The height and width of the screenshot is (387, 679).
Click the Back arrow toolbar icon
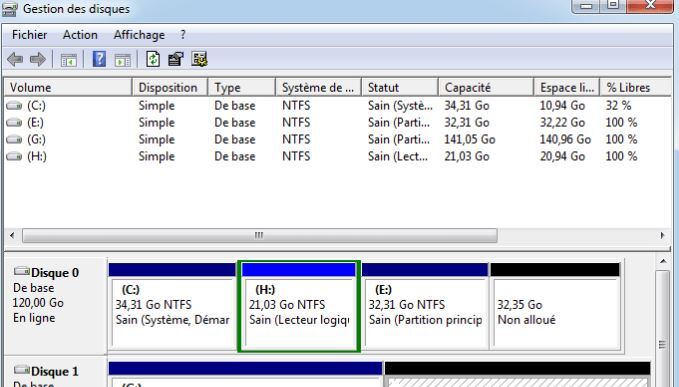[15, 59]
